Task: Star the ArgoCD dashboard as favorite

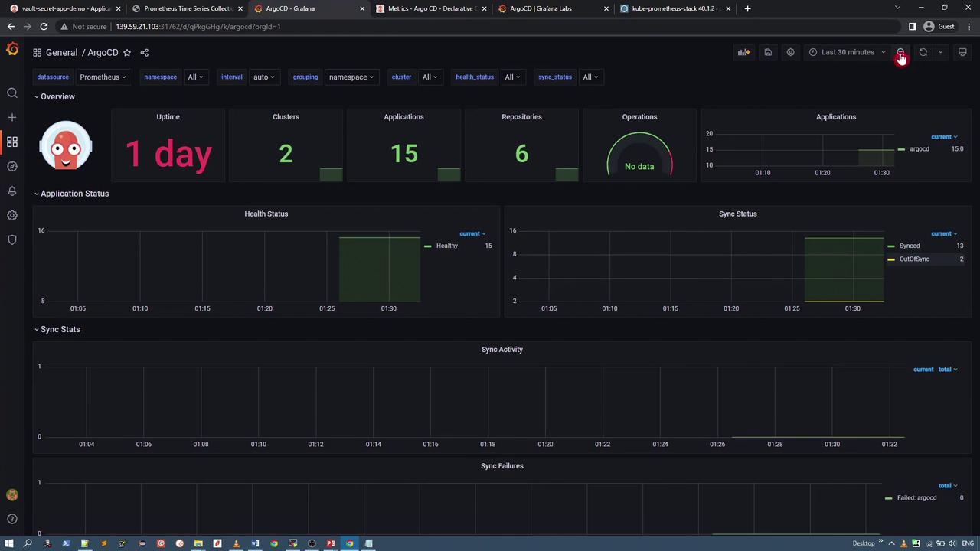Action: [x=127, y=53]
